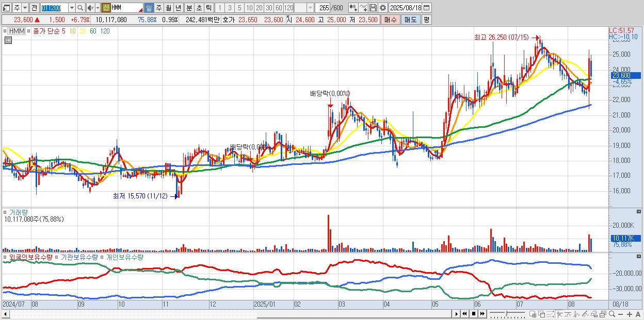Click the stop button in playback controls
This screenshot has height=320, width=644.
click(474, 314)
